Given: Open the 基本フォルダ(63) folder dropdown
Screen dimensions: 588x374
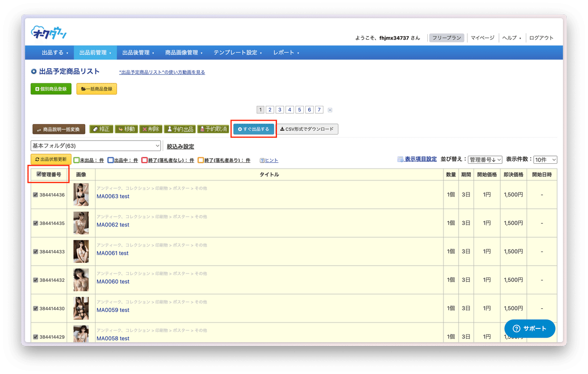Looking at the screenshot, I should tap(96, 146).
